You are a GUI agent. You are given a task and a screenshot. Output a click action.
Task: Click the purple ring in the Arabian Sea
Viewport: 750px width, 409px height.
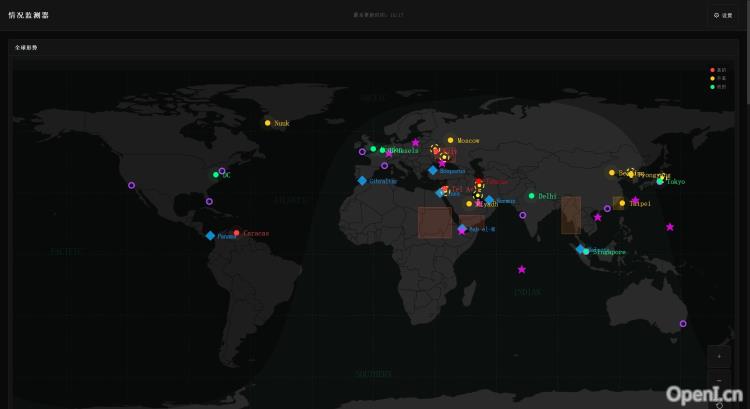(x=523, y=215)
